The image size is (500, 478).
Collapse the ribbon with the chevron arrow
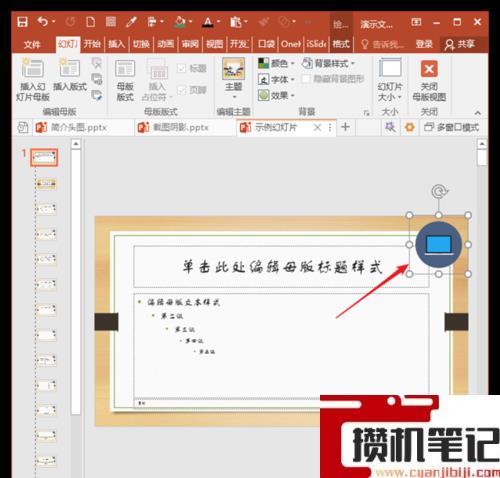click(x=478, y=113)
